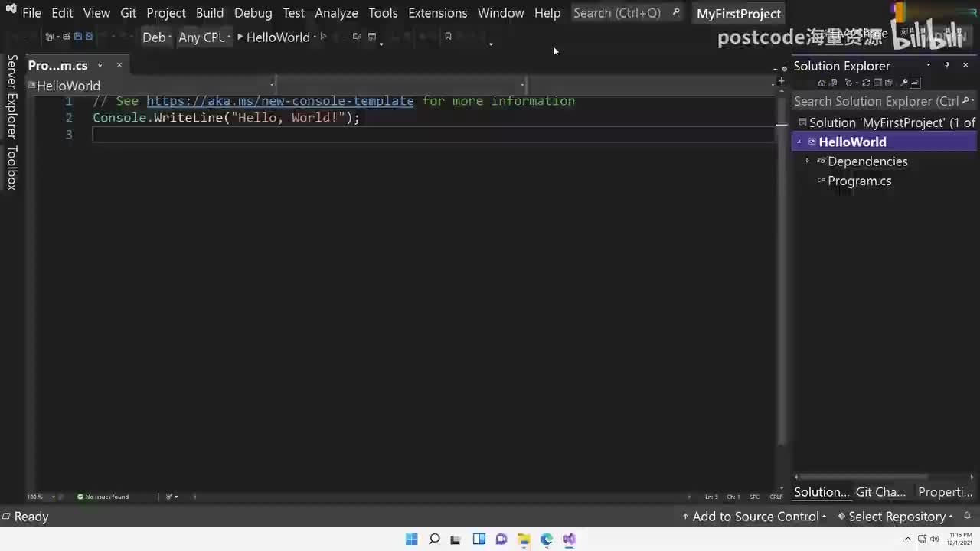Viewport: 980px width, 551px height.
Task: Click Add to Source Control
Action: tap(755, 517)
